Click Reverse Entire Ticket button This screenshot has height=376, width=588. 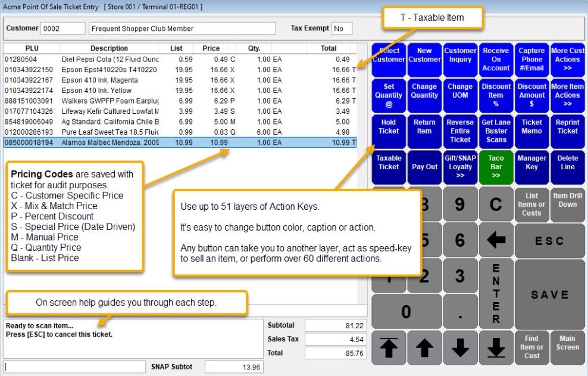click(460, 131)
